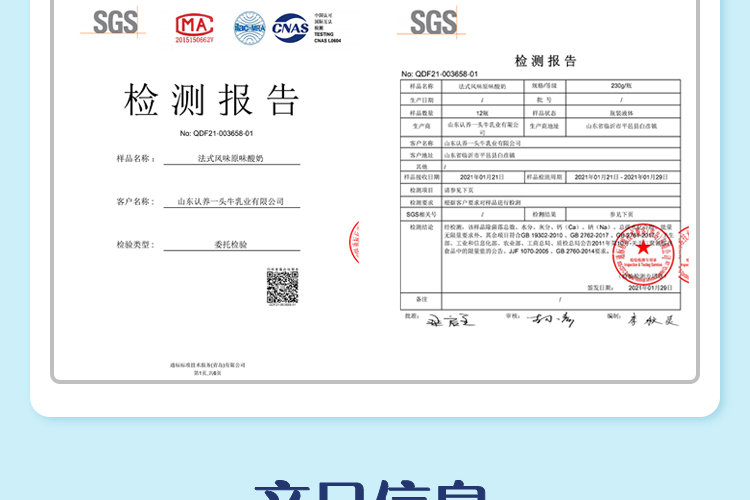Screen dimensions: 750x500
Task: Click the blue CNAS logo
Action: click(x=290, y=28)
